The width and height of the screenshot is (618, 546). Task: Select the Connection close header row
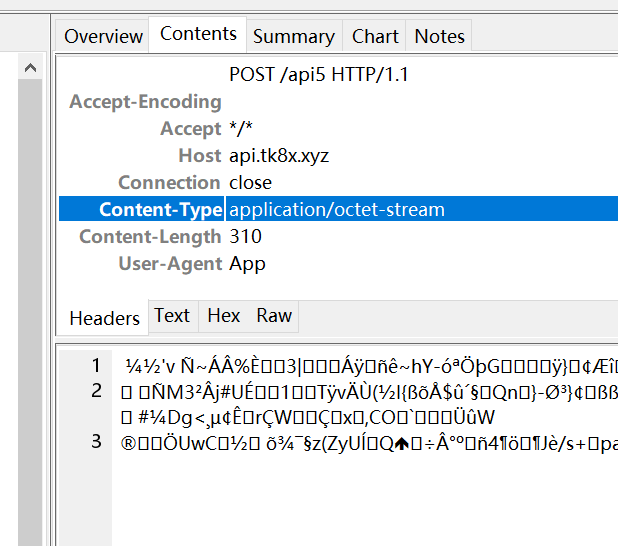pos(249,183)
